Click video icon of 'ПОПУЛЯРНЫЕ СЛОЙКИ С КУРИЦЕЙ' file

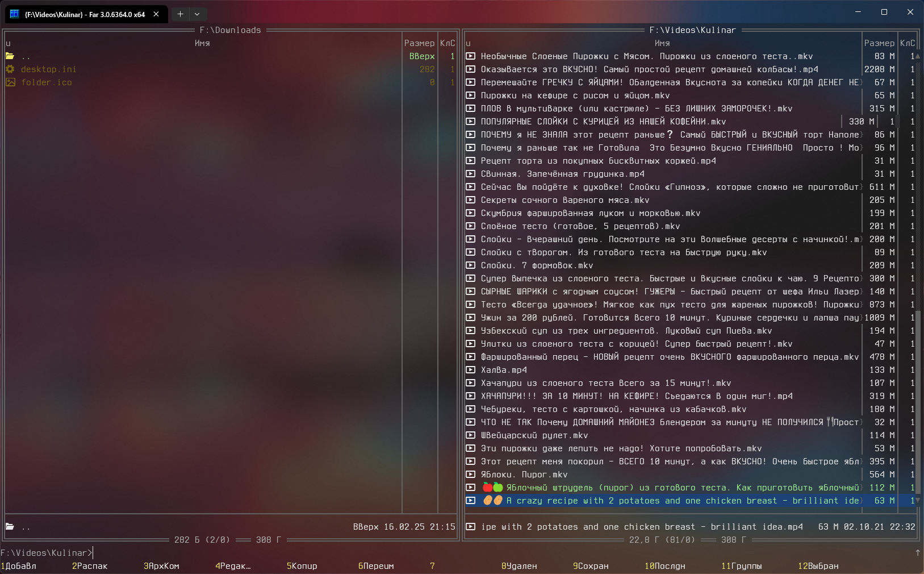470,122
